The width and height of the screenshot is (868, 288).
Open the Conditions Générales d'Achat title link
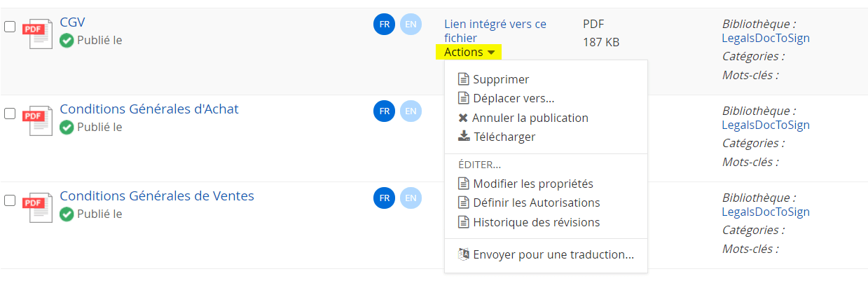tap(149, 109)
